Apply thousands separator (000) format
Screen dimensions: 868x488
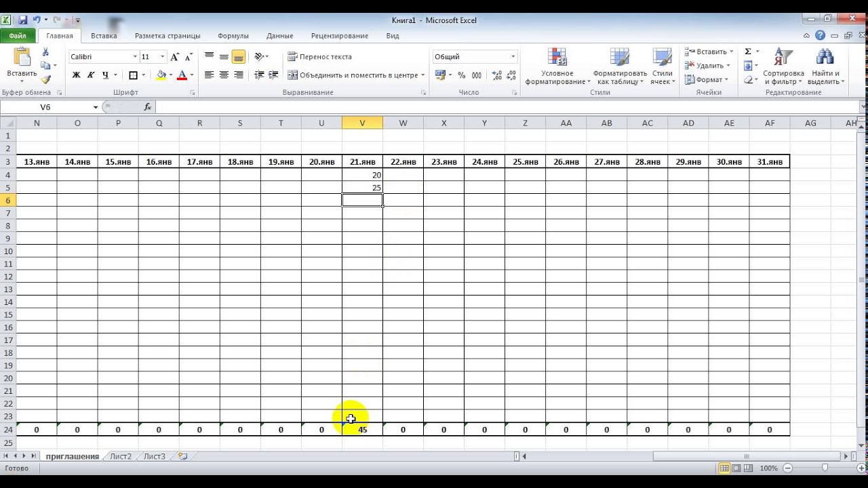pyautogui.click(x=477, y=75)
